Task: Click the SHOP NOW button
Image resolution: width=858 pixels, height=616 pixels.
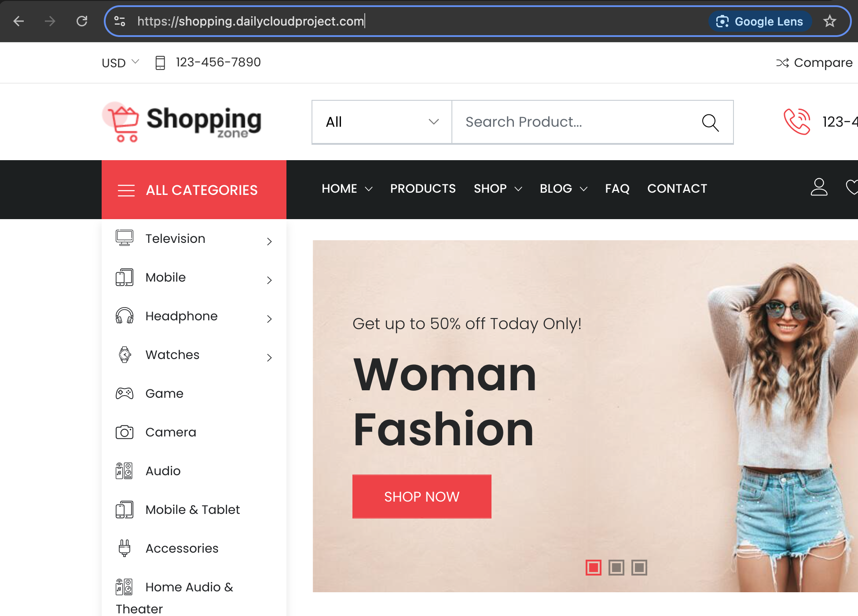Action: [x=422, y=496]
